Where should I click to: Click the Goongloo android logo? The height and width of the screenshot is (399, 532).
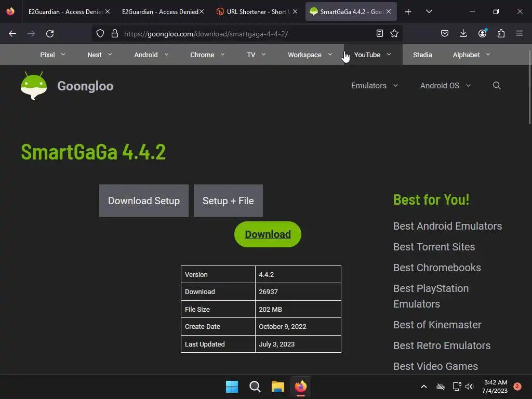coord(34,86)
